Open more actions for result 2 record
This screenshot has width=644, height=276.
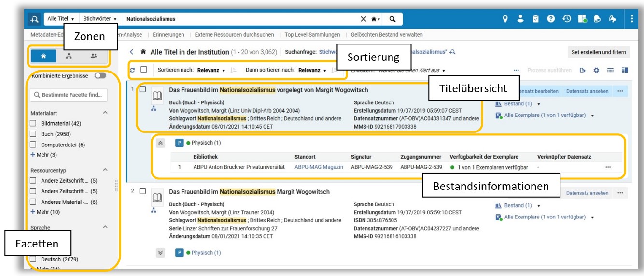pyautogui.click(x=620, y=193)
